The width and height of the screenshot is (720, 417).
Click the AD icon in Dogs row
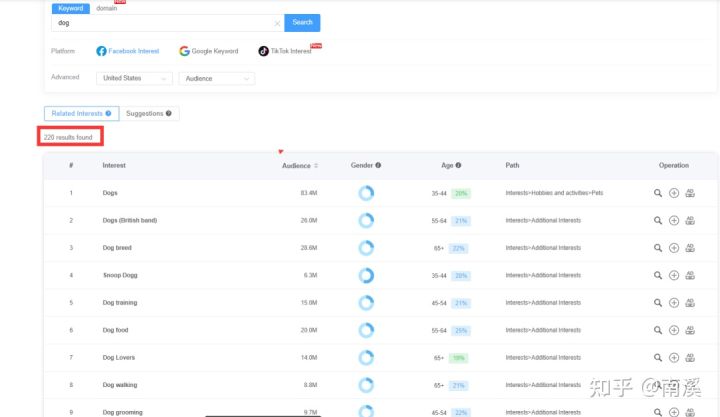pos(690,193)
